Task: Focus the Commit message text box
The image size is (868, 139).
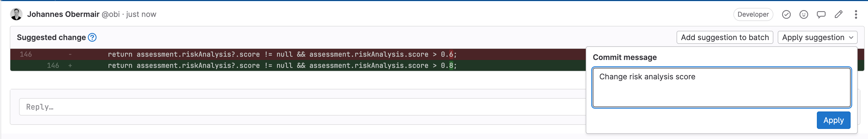Action: click(721, 88)
